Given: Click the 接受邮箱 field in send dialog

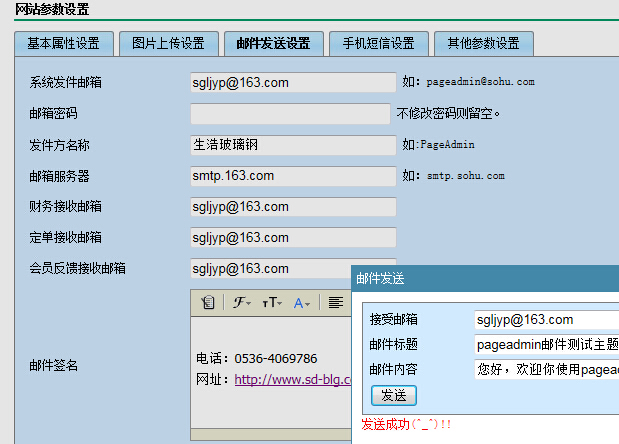Looking at the screenshot, I should click(x=546, y=320).
